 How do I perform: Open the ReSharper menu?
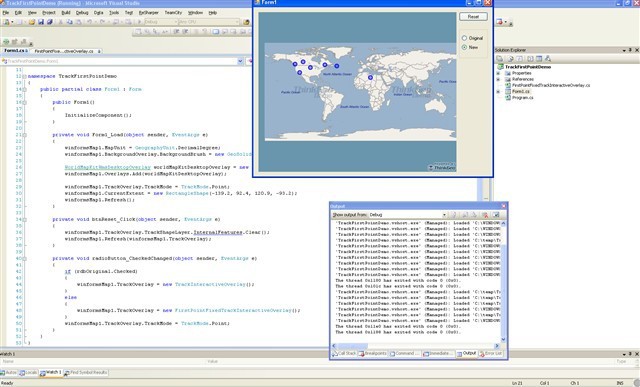(149, 13)
